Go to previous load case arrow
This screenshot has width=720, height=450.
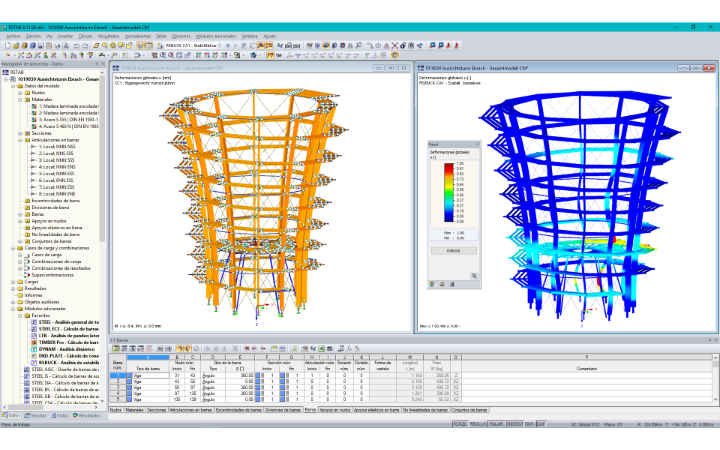point(228,45)
